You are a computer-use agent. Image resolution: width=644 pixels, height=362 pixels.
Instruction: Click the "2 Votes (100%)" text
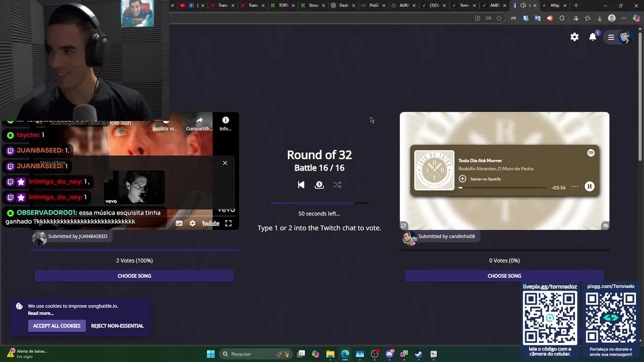click(134, 260)
